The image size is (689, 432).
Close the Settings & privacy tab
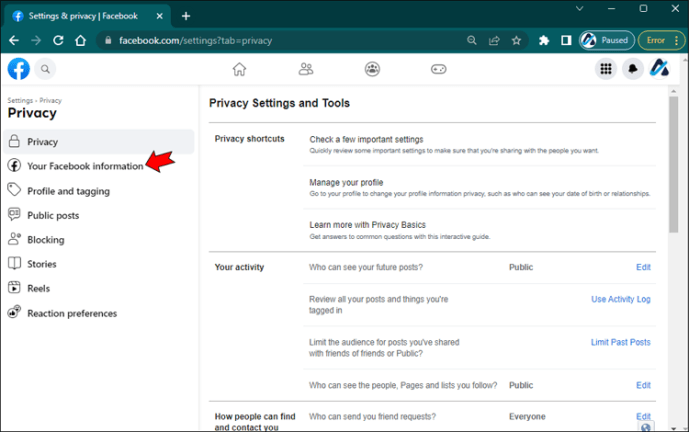coord(160,16)
